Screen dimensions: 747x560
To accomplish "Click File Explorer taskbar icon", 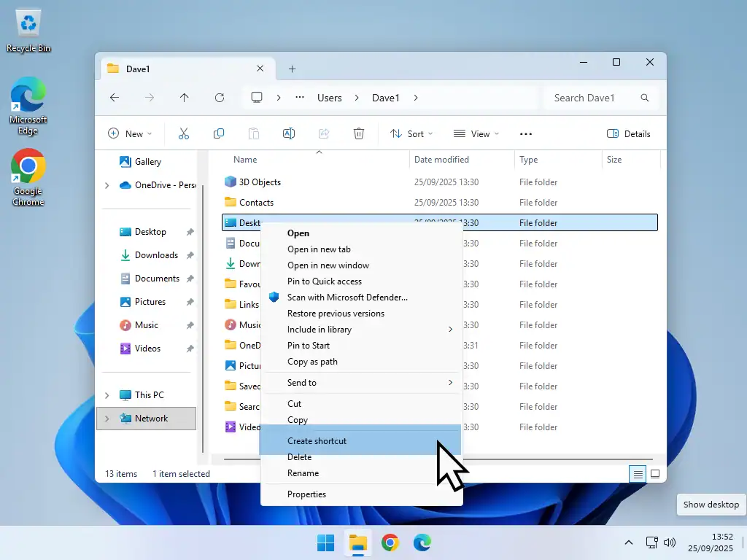I will (x=357, y=542).
